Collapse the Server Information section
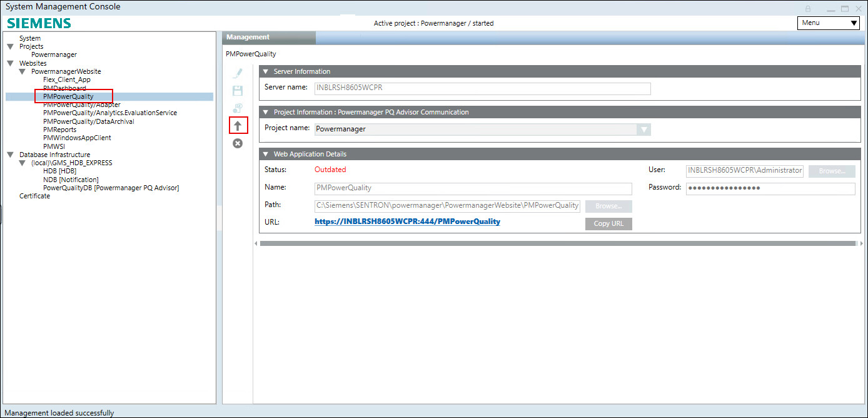This screenshot has width=868, height=418. (x=265, y=71)
